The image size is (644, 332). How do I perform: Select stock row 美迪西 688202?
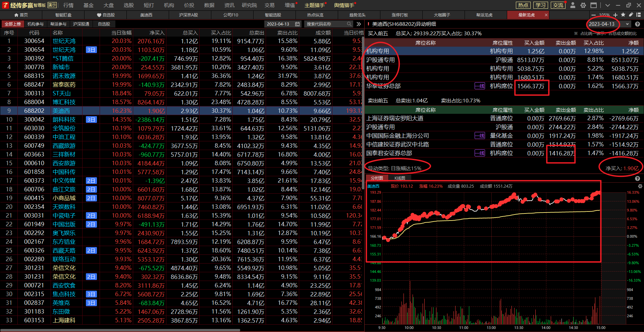point(182,111)
